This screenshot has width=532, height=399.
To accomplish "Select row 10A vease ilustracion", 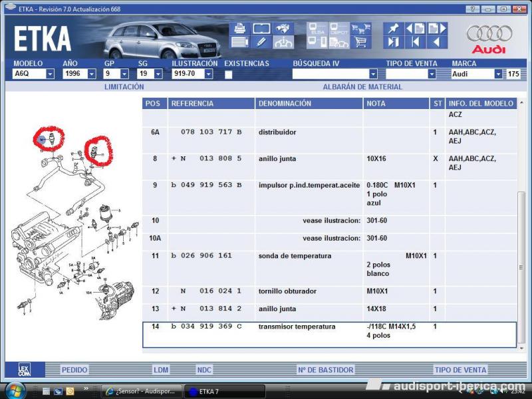I will coord(329,241).
